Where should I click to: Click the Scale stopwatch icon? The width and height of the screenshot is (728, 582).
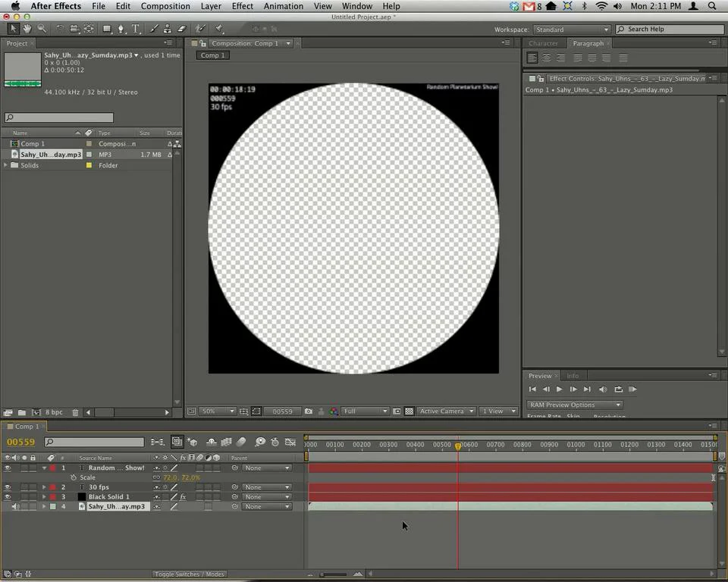[74, 477]
